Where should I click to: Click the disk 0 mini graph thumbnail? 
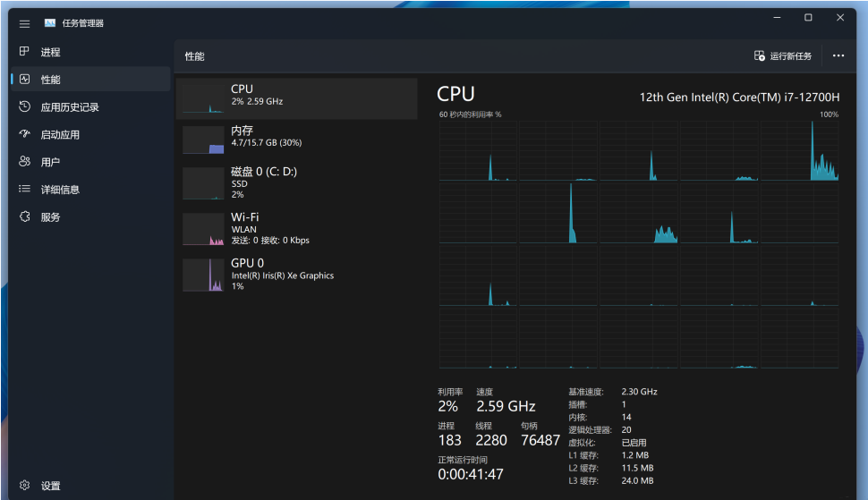[x=203, y=183]
